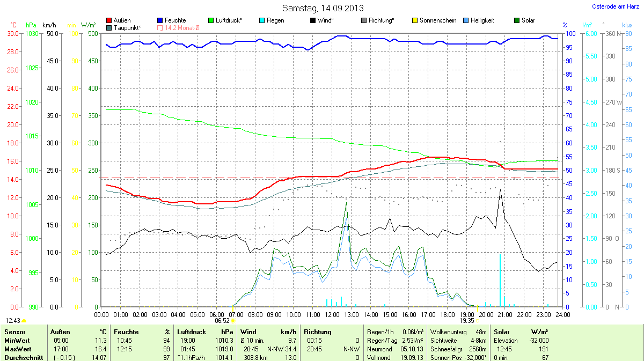Click the Luftdruck column header in table
The image size is (644, 361).
pos(190,332)
